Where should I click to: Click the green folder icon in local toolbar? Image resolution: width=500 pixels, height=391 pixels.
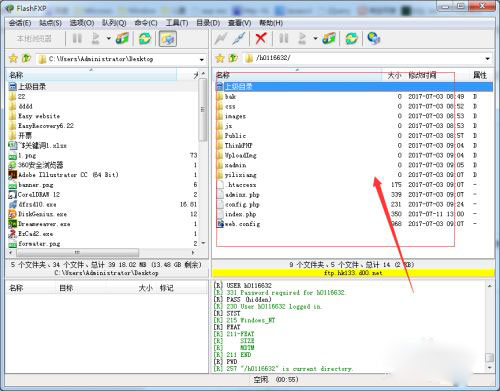click(x=122, y=38)
